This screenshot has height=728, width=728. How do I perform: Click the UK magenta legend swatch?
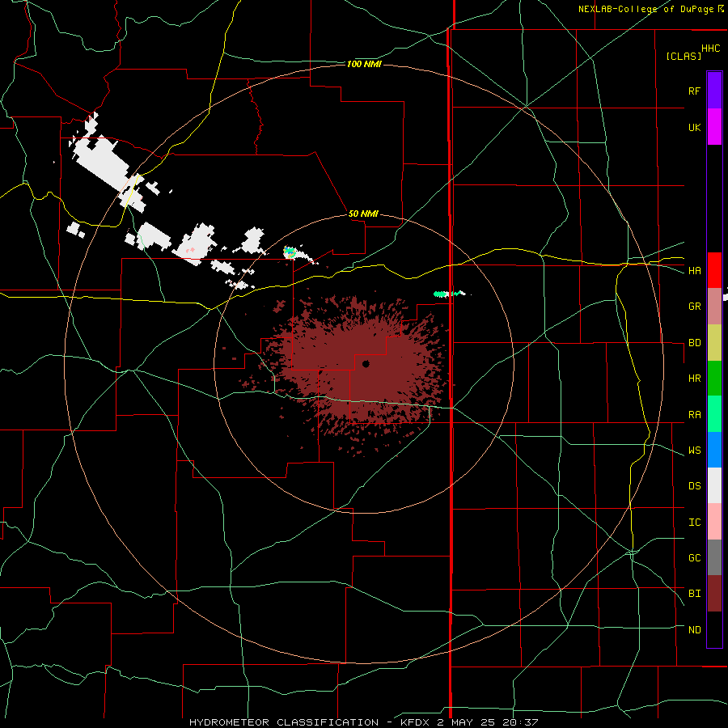714,127
